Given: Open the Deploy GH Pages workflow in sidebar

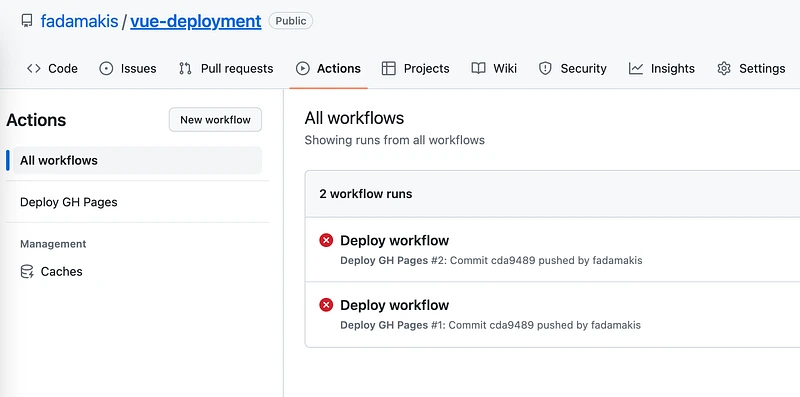Looking at the screenshot, I should coord(68,202).
